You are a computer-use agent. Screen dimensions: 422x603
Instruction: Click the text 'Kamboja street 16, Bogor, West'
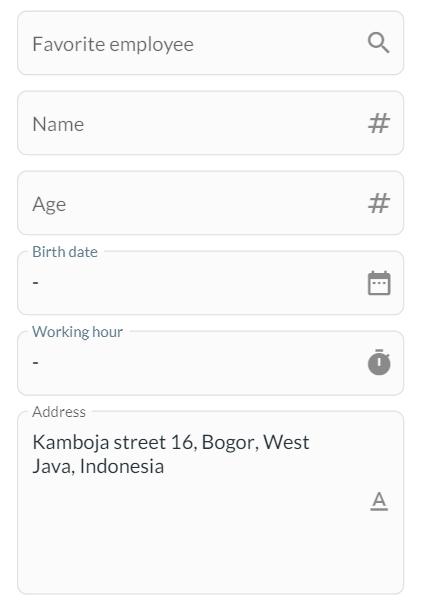point(171,442)
